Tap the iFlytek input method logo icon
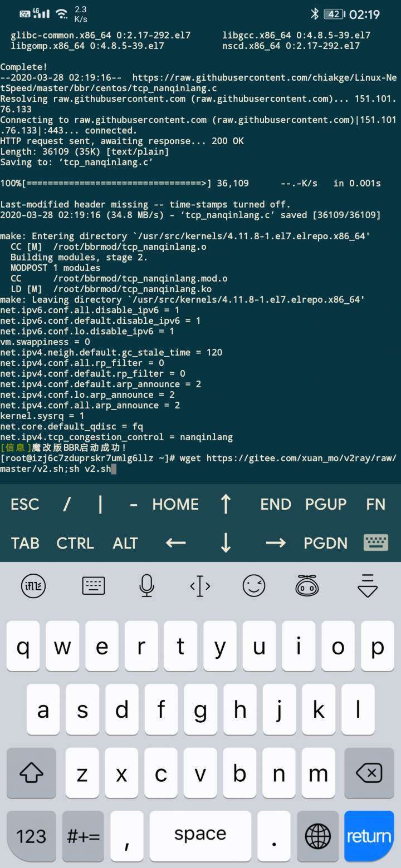Screen dimensions: 401x868 click(33, 585)
